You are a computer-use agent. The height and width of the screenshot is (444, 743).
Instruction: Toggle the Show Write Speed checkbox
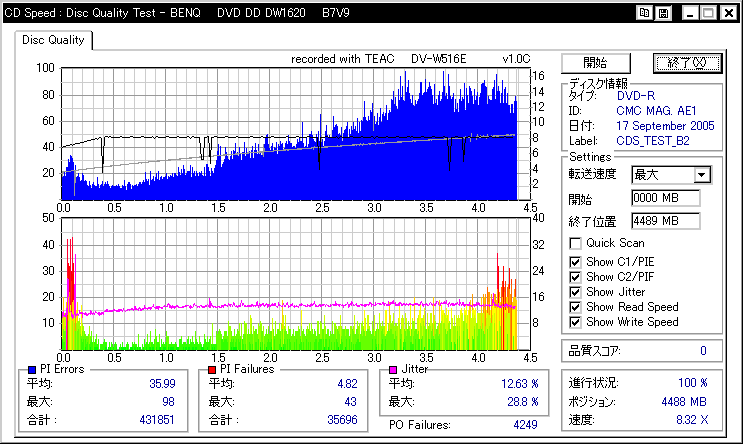point(575,322)
